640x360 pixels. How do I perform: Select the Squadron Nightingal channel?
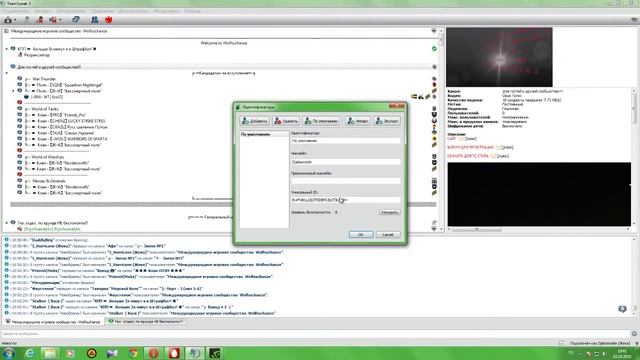pyautogui.click(x=64, y=85)
